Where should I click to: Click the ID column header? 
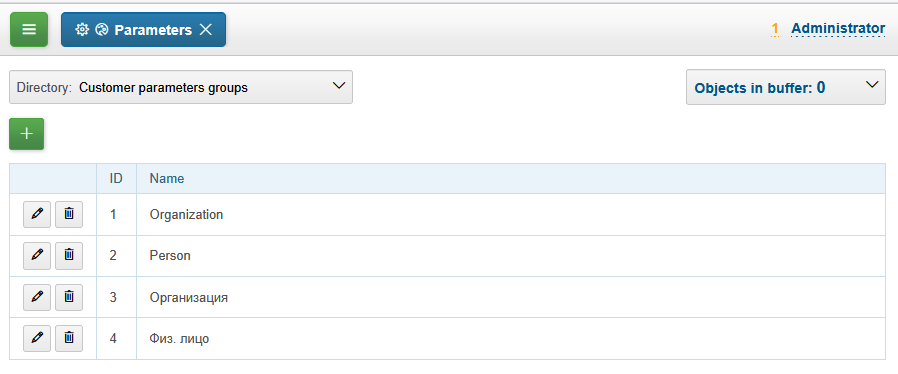click(x=116, y=179)
